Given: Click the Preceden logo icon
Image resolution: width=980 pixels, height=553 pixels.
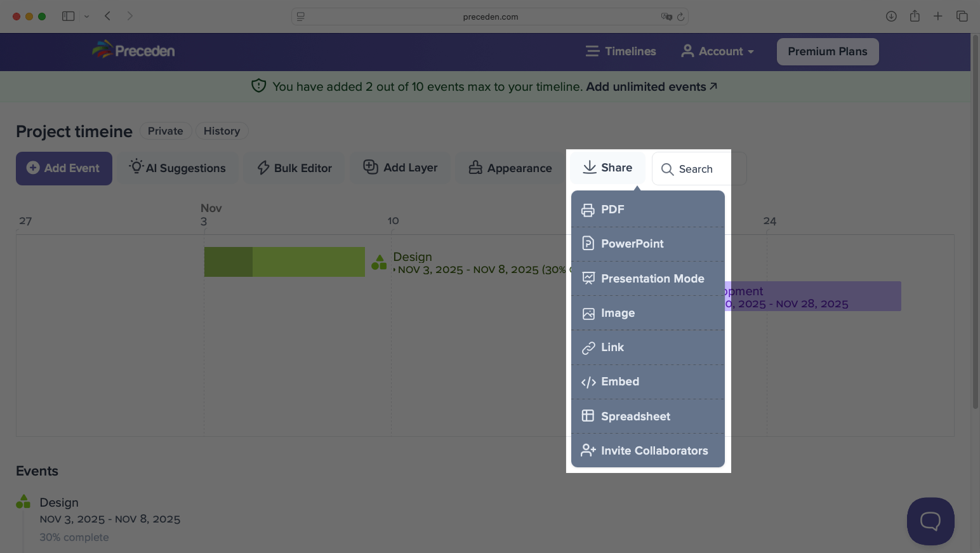Looking at the screenshot, I should pos(102,50).
